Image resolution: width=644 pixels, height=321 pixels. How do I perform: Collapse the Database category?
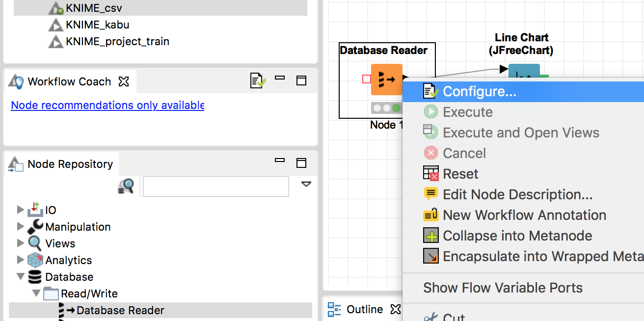click(20, 276)
